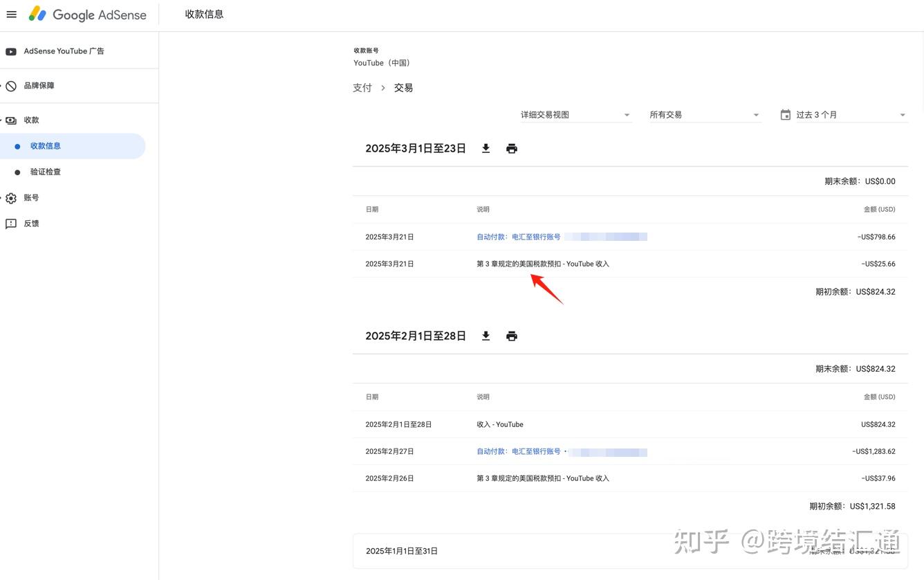Image resolution: width=924 pixels, height=580 pixels.
Task: Click the 收款信息 page title
Action: [204, 15]
